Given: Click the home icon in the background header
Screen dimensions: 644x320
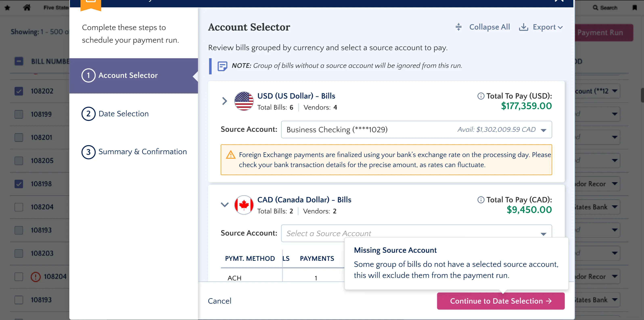Looking at the screenshot, I should pos(27,7).
